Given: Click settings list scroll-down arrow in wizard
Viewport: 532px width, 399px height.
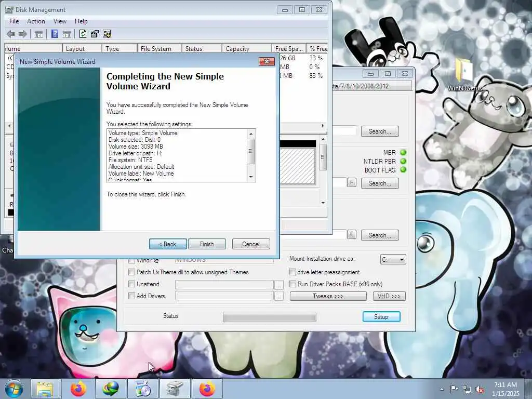Looking at the screenshot, I should [251, 177].
